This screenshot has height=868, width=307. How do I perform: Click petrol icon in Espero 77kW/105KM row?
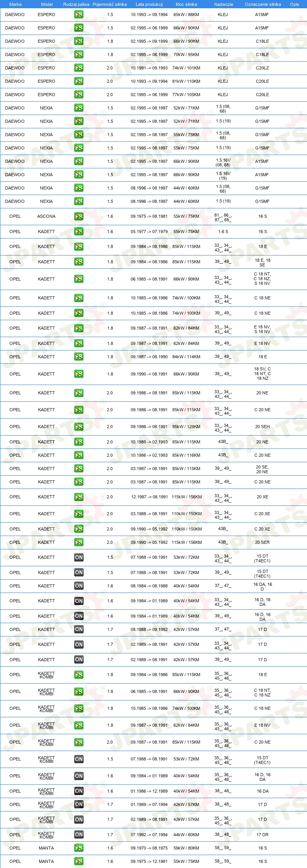79,95
